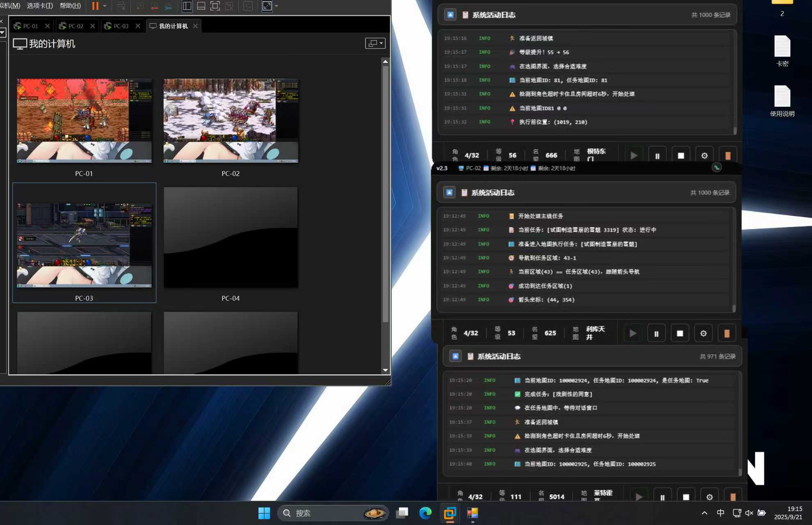Open the thumbnail size dropdown
Screen dimensions: 812x525
click(375, 43)
